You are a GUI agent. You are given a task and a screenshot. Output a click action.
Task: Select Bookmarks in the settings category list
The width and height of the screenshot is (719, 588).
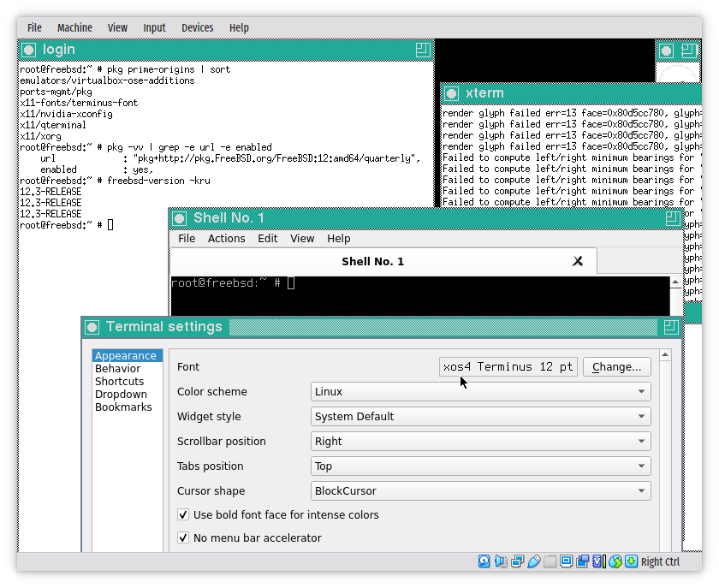[123, 407]
